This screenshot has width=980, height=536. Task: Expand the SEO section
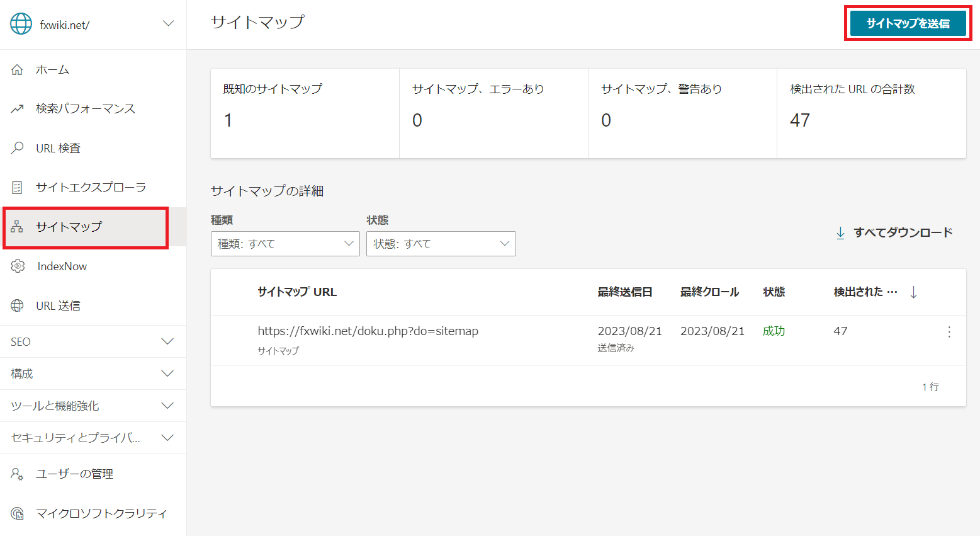[x=93, y=341]
